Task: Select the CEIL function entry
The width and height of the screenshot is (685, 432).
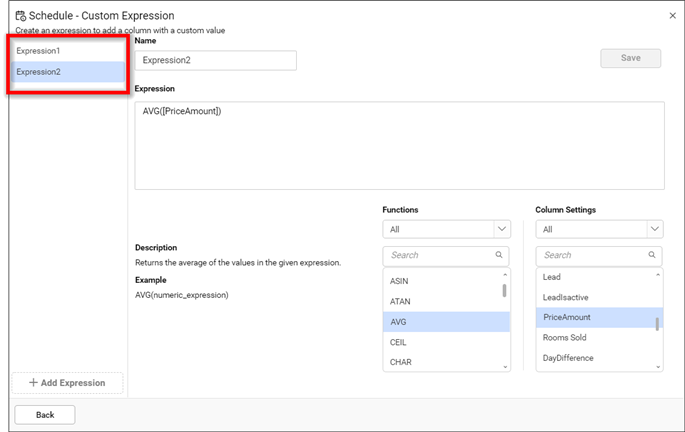Action: click(x=398, y=342)
